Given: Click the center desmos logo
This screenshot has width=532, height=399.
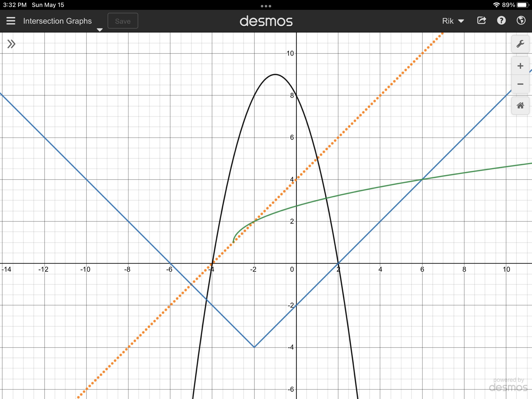Looking at the screenshot, I should coord(266,21).
